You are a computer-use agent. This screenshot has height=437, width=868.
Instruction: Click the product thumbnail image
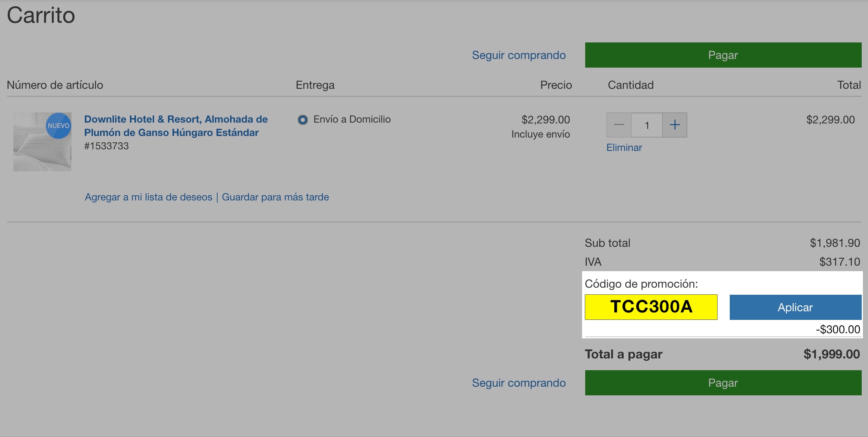(42, 141)
